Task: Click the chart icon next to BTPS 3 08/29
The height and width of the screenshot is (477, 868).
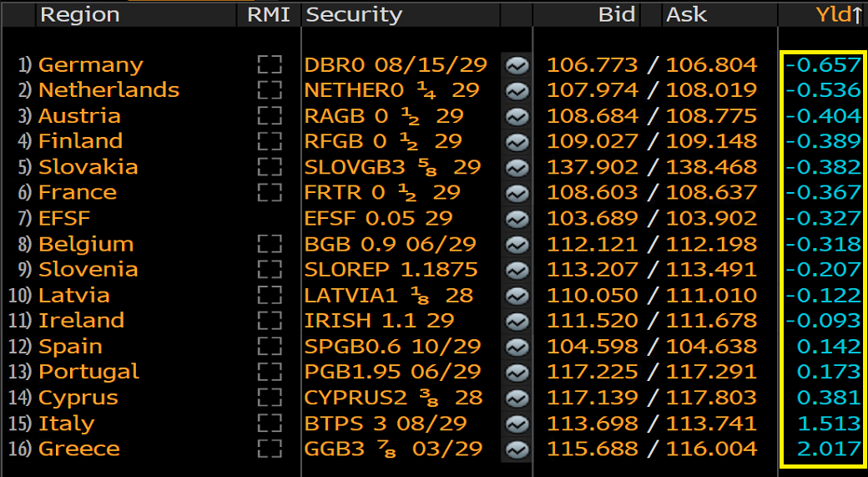Action: pos(517,424)
